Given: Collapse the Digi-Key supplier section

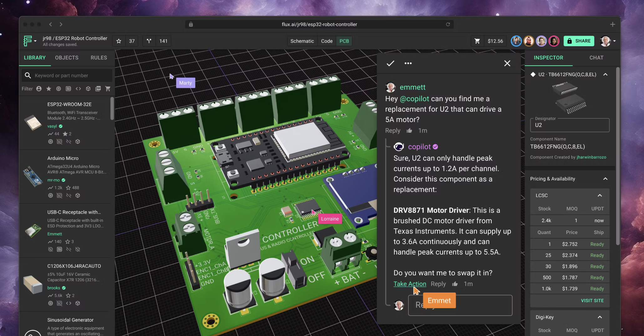Looking at the screenshot, I should [x=600, y=317].
